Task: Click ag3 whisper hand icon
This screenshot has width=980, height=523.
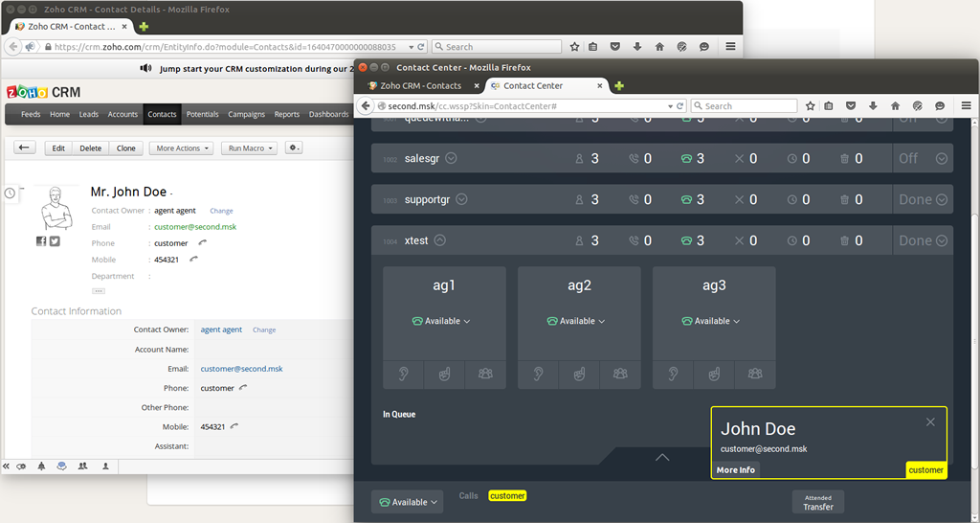Action: (714, 375)
